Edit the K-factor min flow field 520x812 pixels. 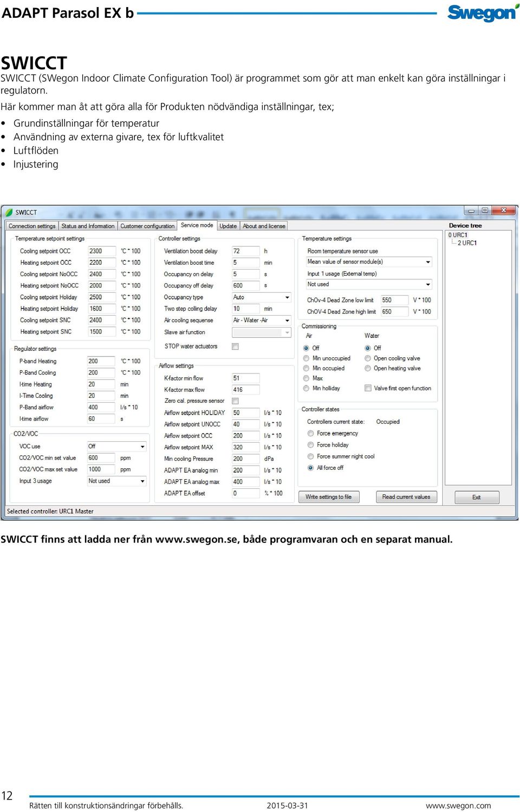pos(245,378)
